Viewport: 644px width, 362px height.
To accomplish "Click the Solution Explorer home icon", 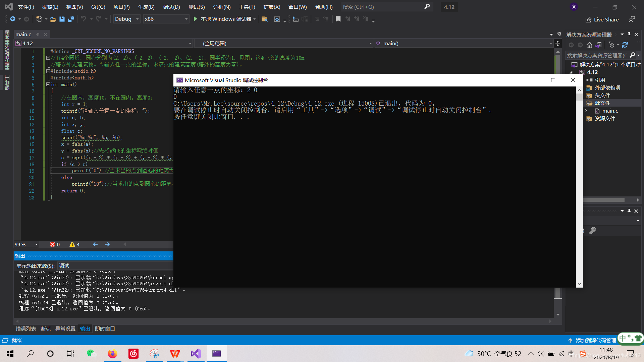I will (x=589, y=45).
